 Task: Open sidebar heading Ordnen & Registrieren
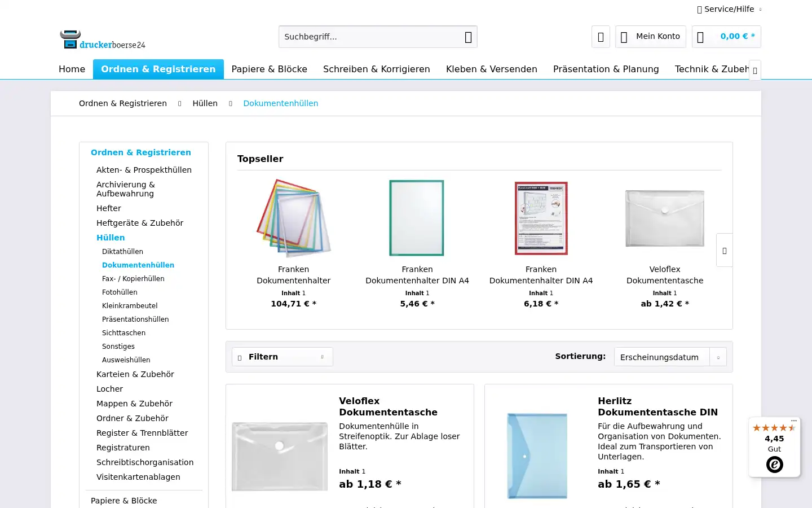click(x=141, y=152)
